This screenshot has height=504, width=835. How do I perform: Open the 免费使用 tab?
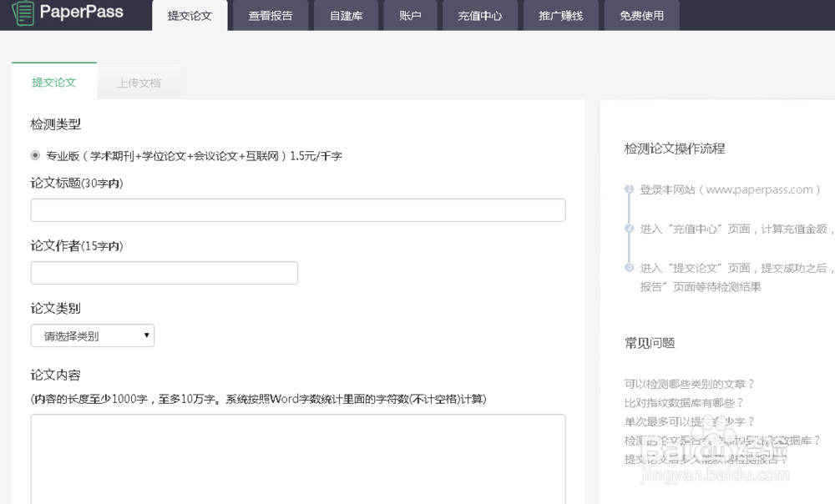pyautogui.click(x=641, y=16)
